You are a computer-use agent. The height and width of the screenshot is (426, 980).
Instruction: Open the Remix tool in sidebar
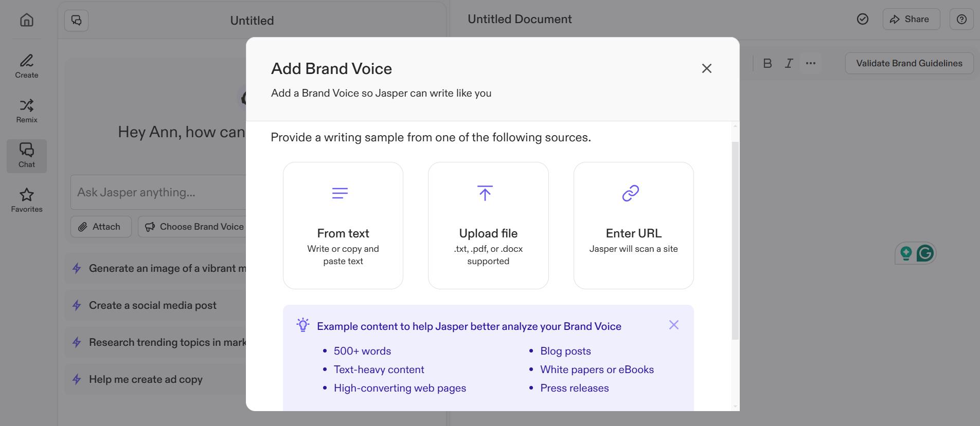(x=27, y=111)
